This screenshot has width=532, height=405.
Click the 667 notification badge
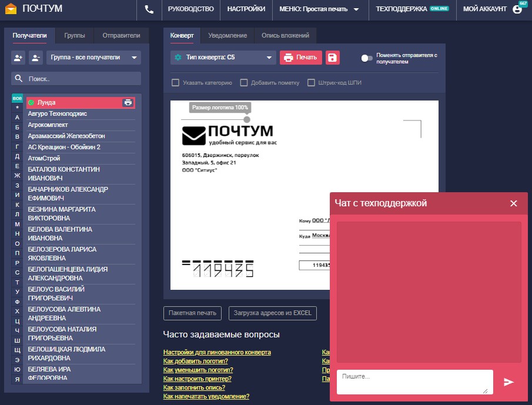[523, 3]
